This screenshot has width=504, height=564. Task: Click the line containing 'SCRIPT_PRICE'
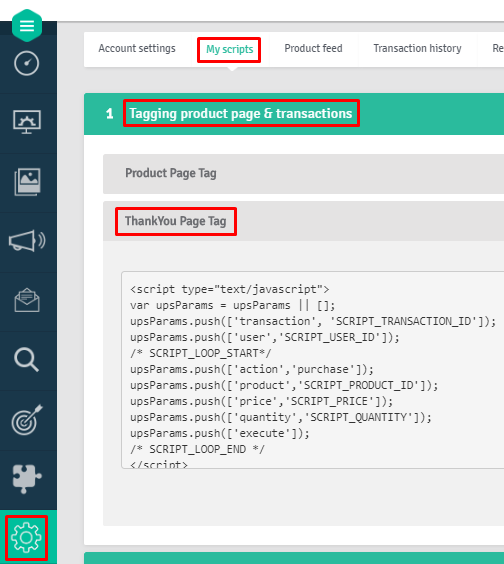262,401
